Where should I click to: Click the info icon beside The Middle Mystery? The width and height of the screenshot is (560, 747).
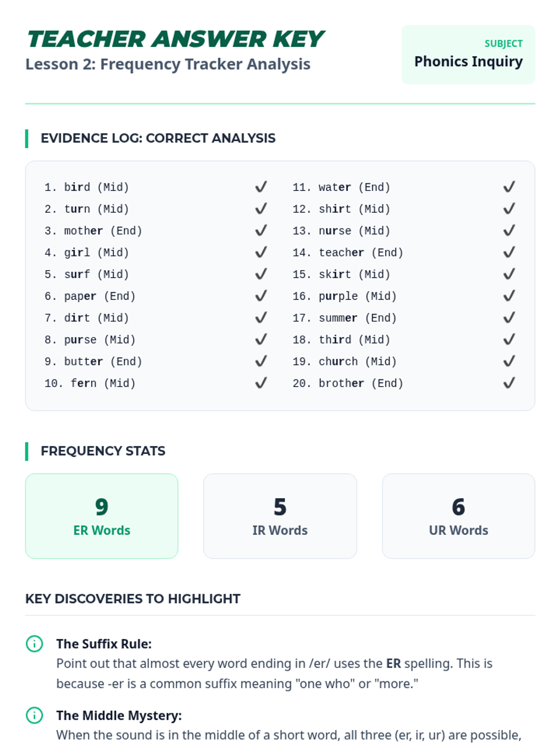(x=34, y=715)
